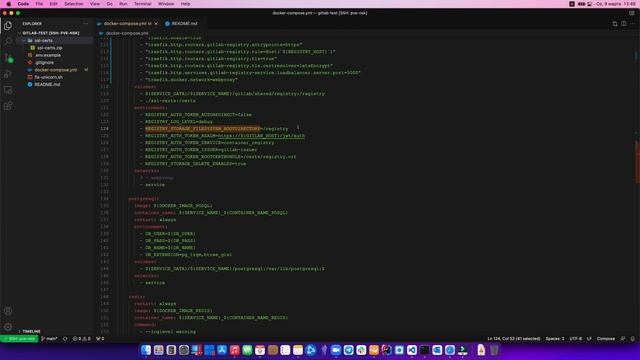
Task: Click the Synchronize Changes icon in status bar
Action: (x=65, y=339)
